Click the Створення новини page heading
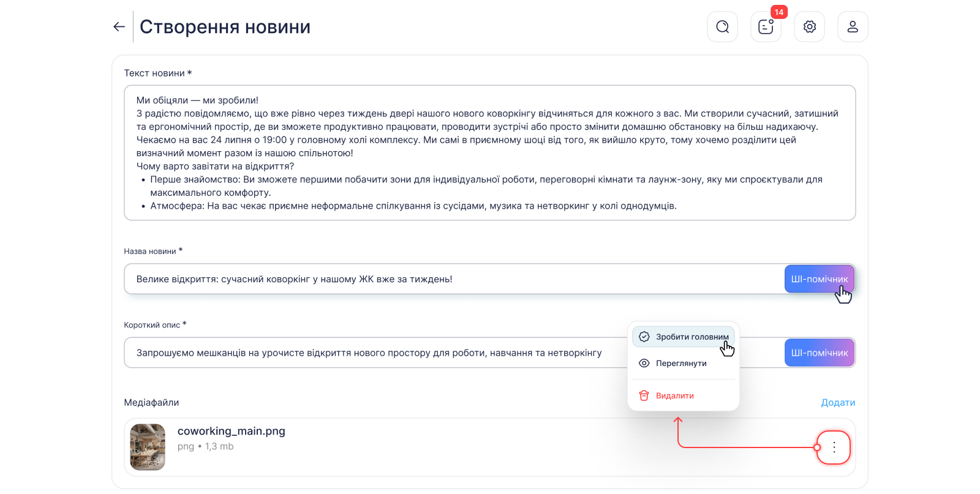 (225, 27)
